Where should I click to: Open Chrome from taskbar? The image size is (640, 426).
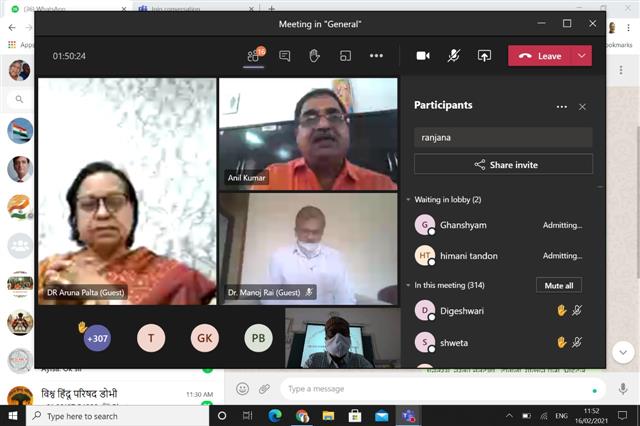coord(302,416)
